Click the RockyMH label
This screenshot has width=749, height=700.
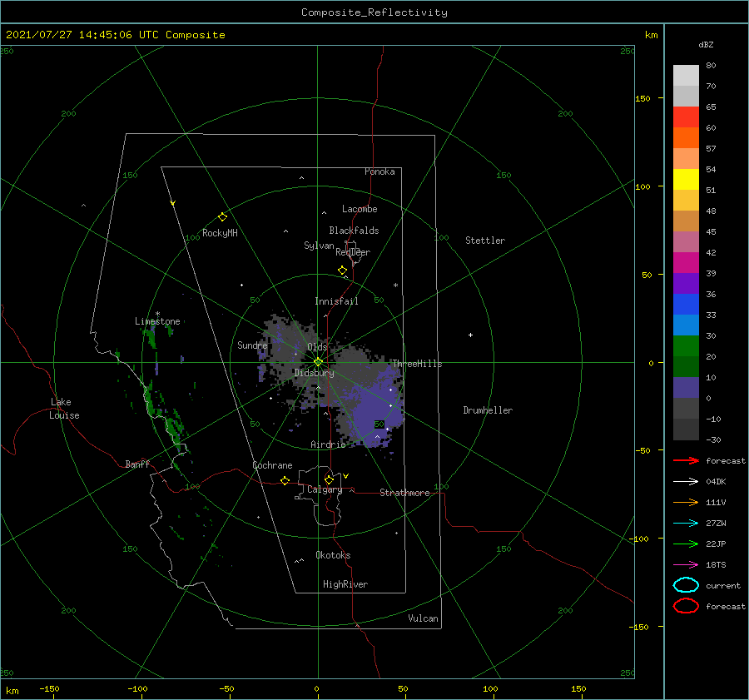click(220, 233)
